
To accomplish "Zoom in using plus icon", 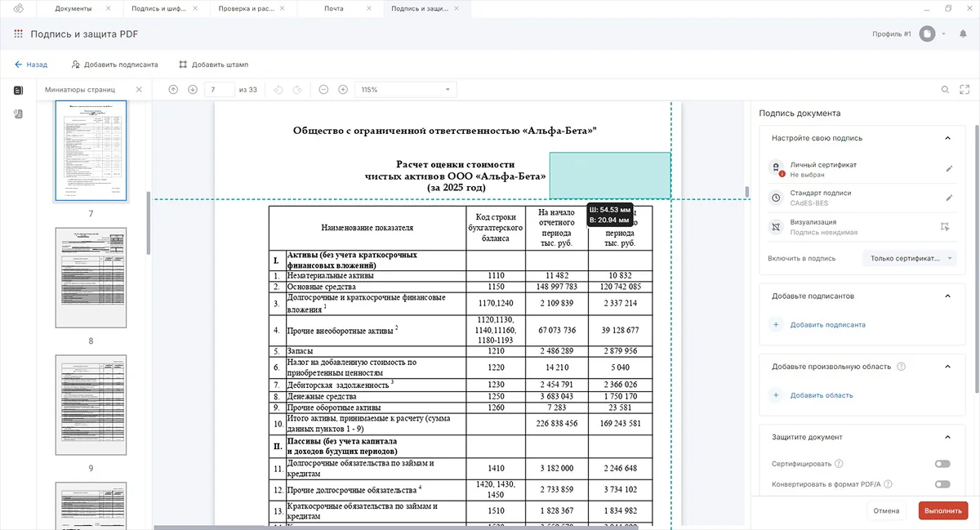I will (x=343, y=89).
